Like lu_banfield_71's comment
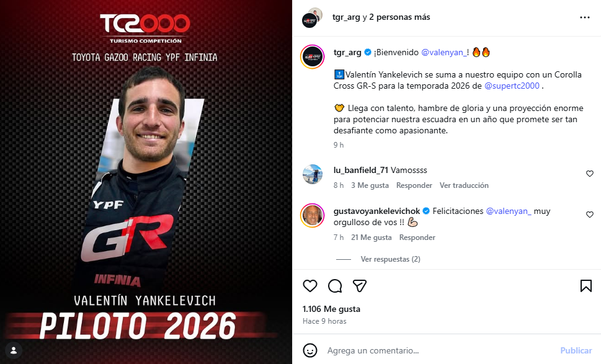This screenshot has width=601, height=364. [589, 174]
